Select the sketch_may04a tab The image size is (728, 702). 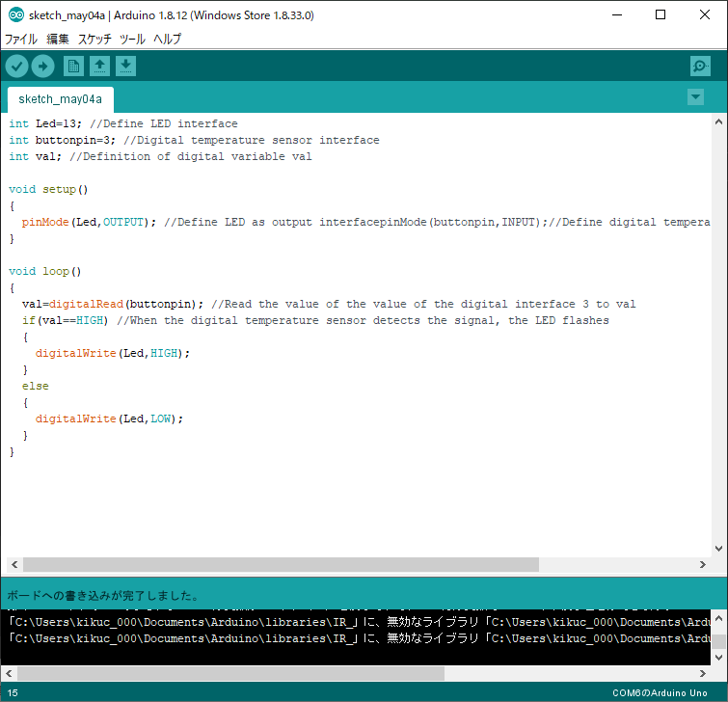[60, 99]
